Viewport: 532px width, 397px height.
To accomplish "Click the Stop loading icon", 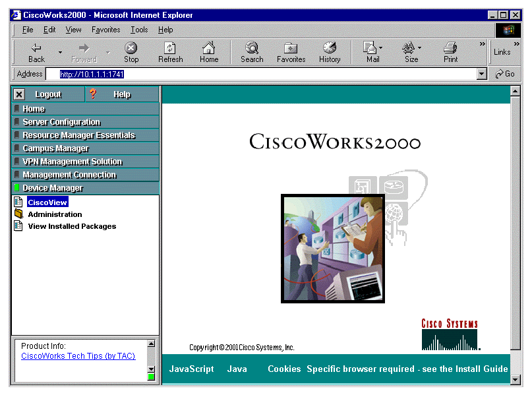I will click(131, 48).
